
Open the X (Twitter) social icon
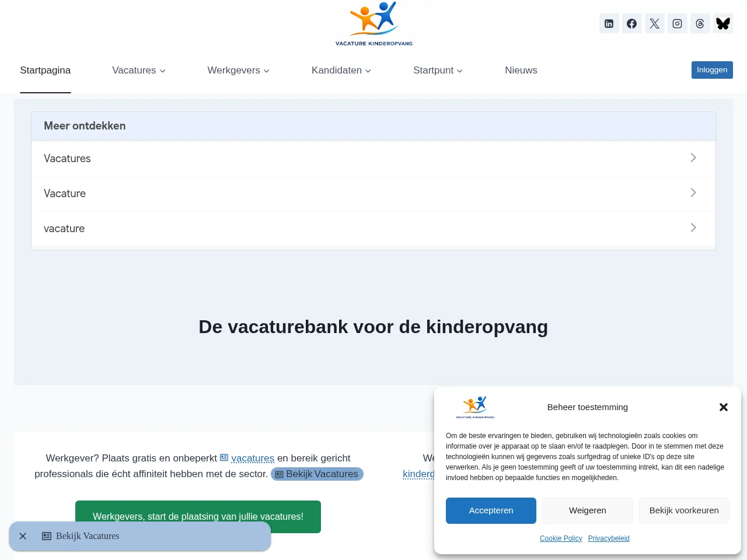click(x=654, y=23)
